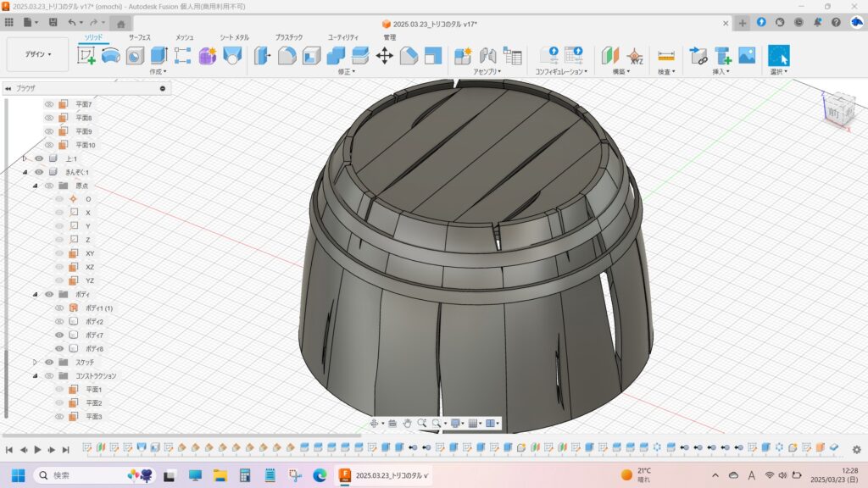The image size is (868, 488).
Task: Switch to the サーフェス tab
Action: pyautogui.click(x=140, y=37)
